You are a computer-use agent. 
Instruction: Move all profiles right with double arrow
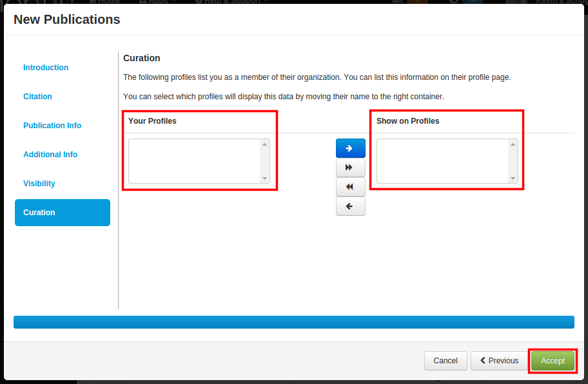351,168
